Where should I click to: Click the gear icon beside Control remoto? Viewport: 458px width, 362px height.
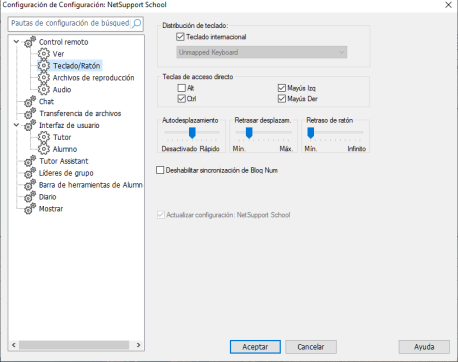click(30, 42)
